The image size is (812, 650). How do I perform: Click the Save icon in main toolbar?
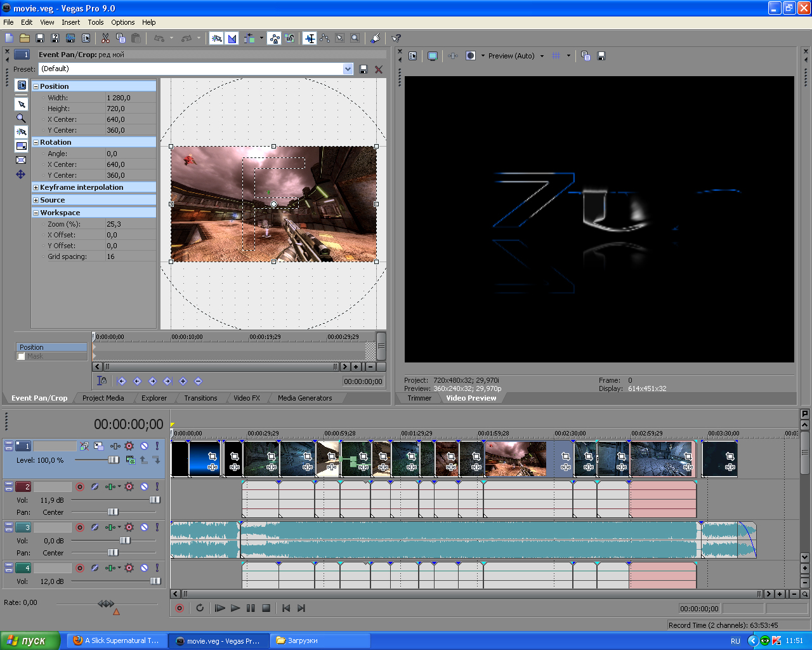tap(40, 39)
